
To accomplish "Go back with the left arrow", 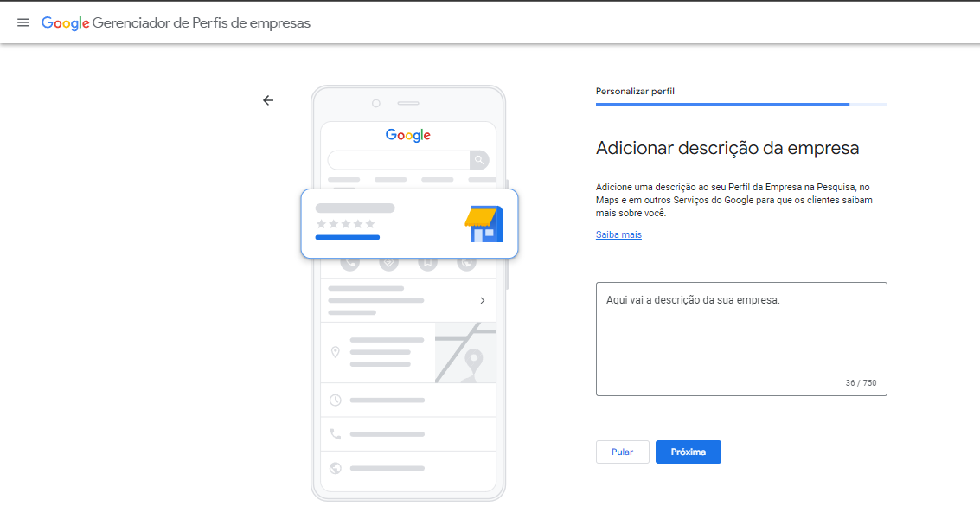I will click(x=268, y=100).
